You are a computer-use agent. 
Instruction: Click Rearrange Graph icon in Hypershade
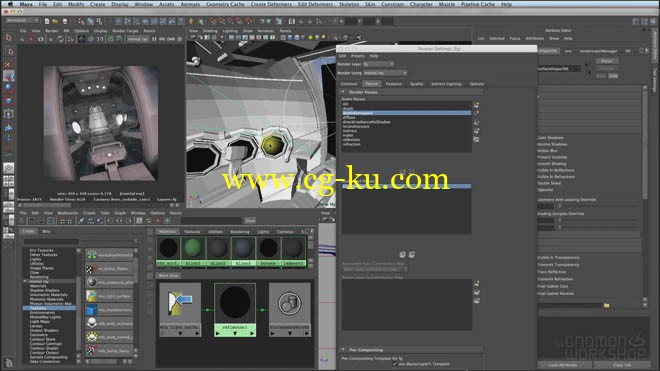[90, 221]
